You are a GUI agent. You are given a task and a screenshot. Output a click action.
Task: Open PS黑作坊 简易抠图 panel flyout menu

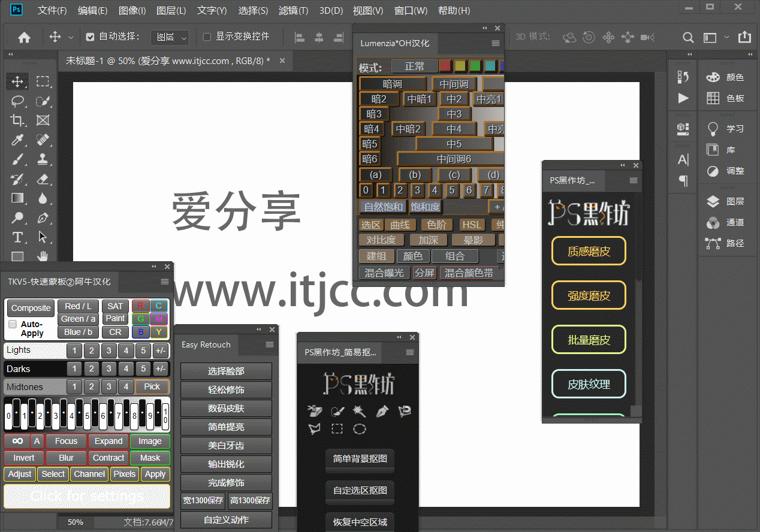coord(410,352)
